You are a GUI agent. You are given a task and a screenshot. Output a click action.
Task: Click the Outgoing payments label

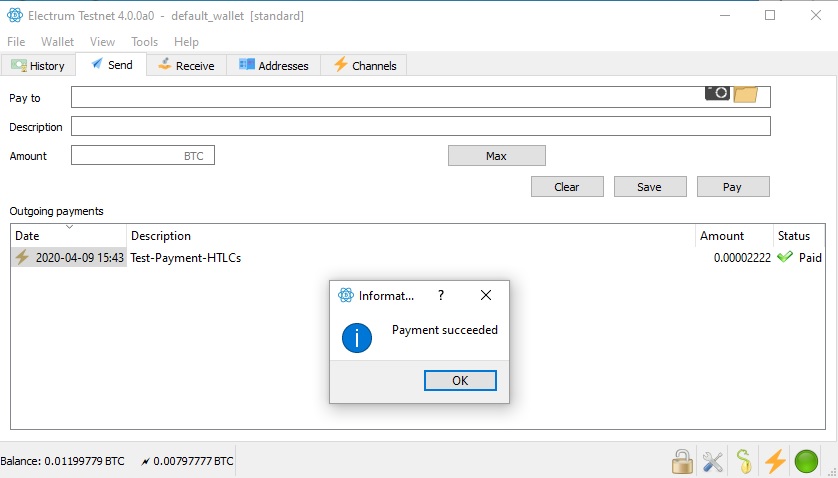[x=56, y=211]
